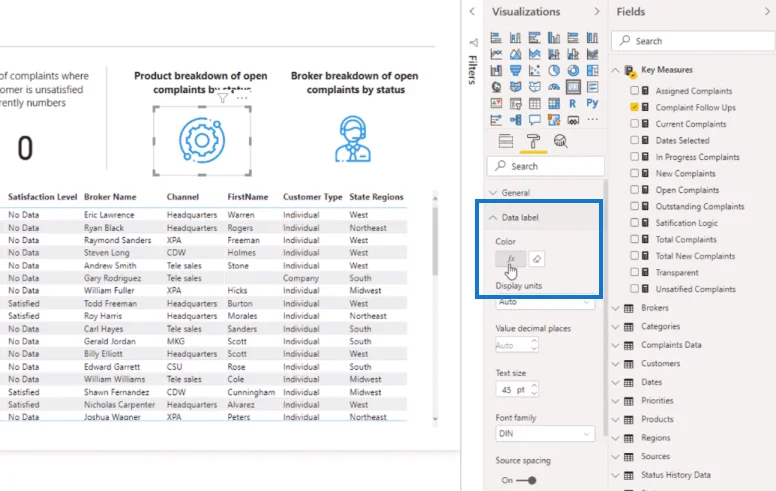
Task: Open more options ellipsis on selected visual
Action: click(242, 98)
